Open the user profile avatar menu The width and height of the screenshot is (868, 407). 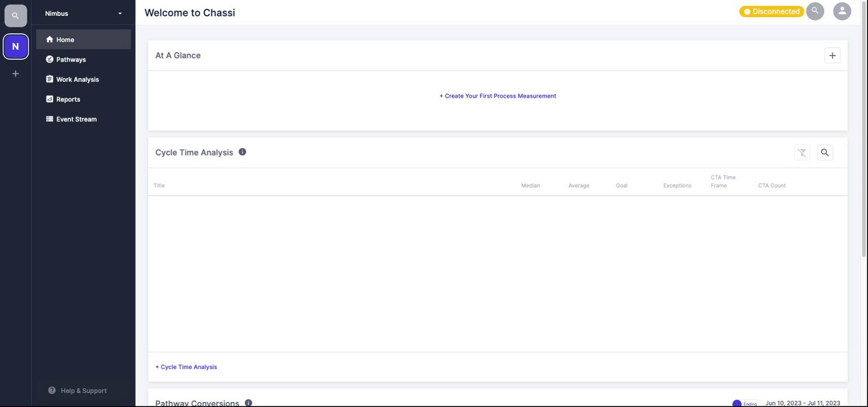tap(842, 11)
